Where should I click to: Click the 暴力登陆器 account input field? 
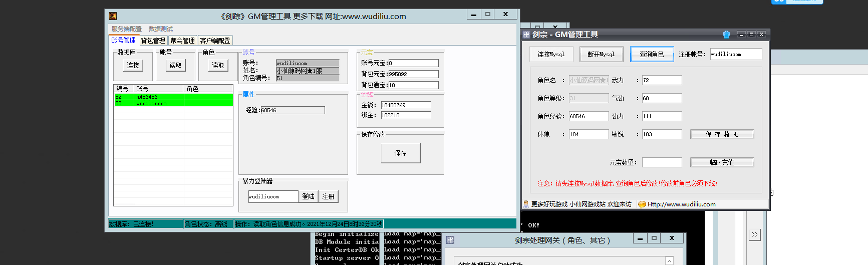(x=273, y=196)
